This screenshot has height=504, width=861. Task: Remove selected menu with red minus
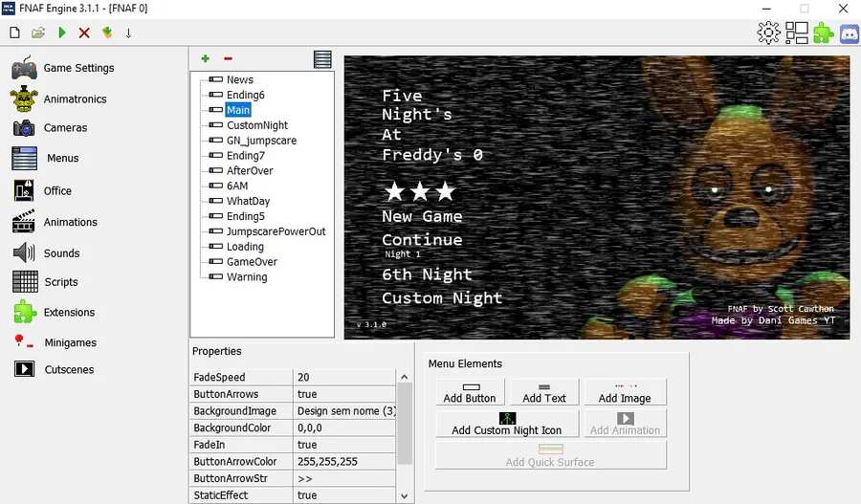[x=228, y=58]
